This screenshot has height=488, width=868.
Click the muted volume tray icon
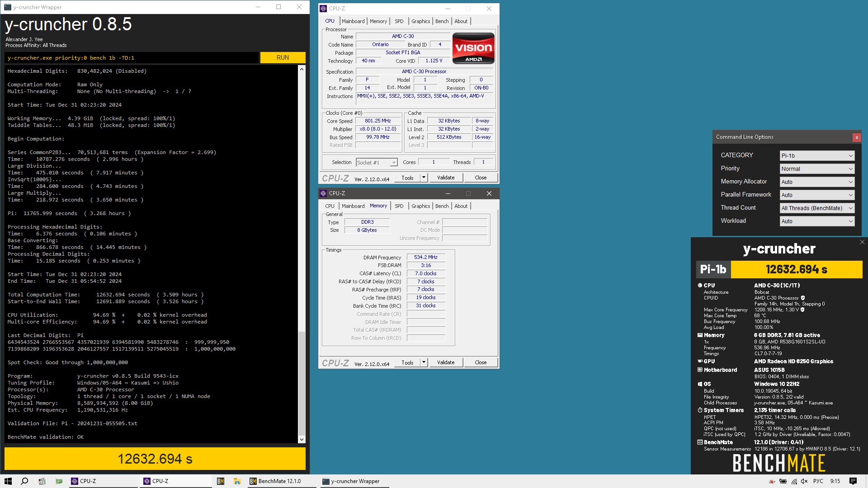(804, 481)
